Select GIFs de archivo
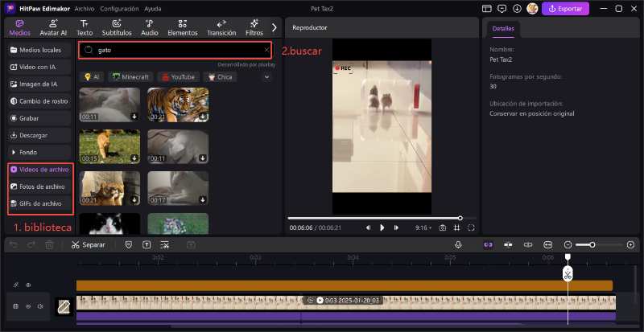Image resolution: width=644 pixels, height=332 pixels. coord(39,203)
